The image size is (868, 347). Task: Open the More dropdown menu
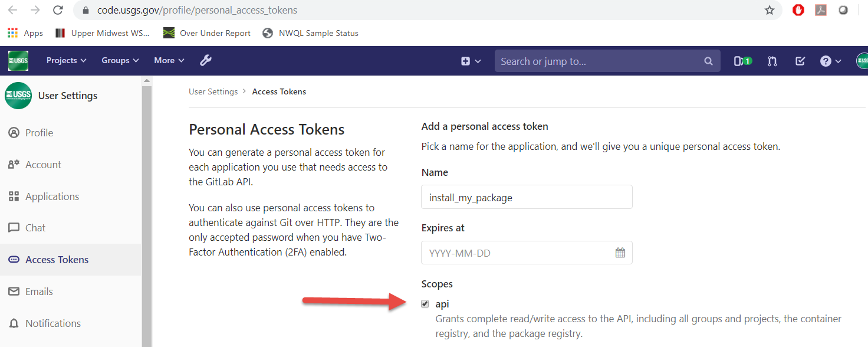coord(169,60)
